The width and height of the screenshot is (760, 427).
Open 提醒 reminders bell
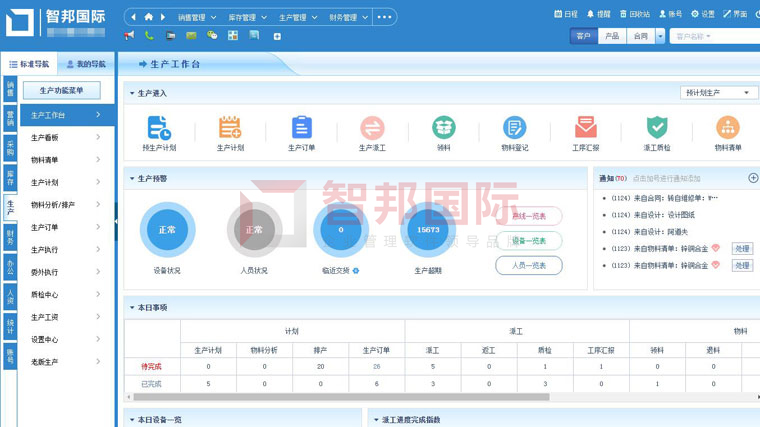click(599, 14)
